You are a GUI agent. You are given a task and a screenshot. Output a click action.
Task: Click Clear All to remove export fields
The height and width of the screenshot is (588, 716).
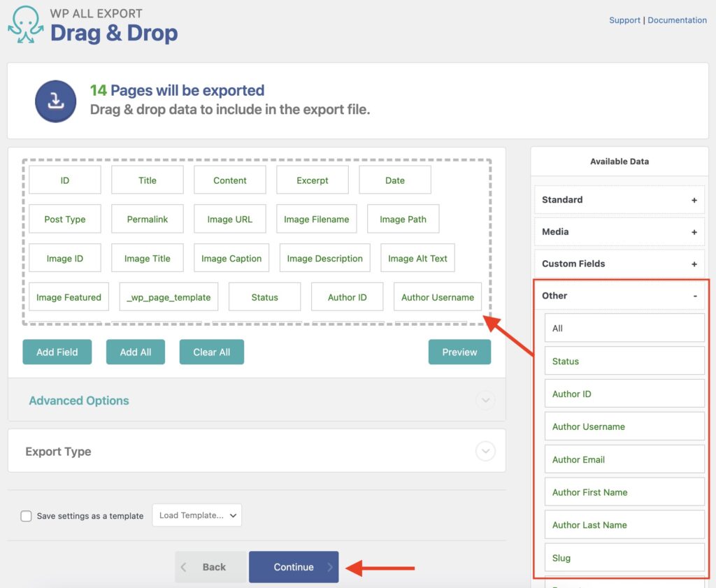pos(211,352)
